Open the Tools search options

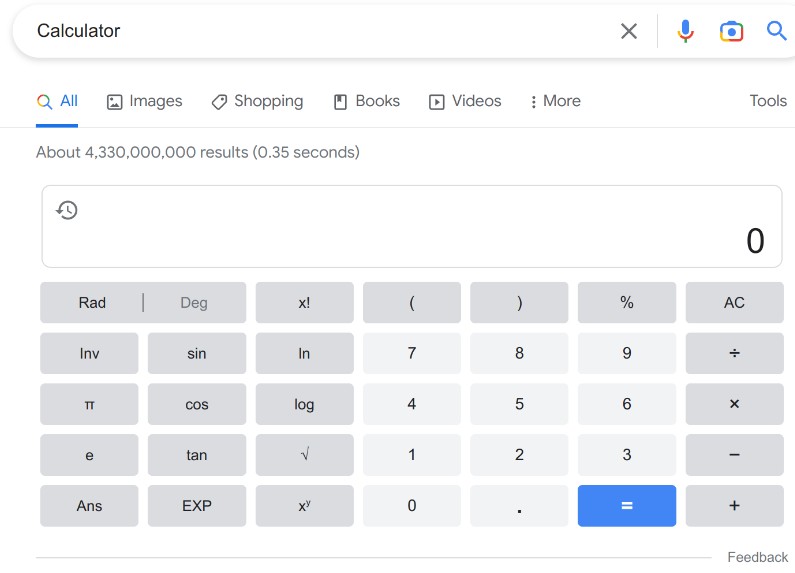pyautogui.click(x=768, y=101)
